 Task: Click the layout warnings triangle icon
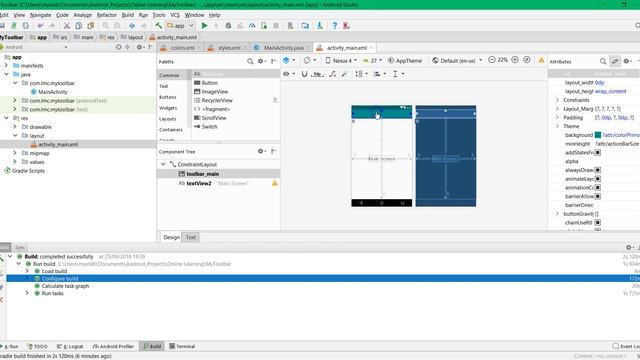point(542,60)
